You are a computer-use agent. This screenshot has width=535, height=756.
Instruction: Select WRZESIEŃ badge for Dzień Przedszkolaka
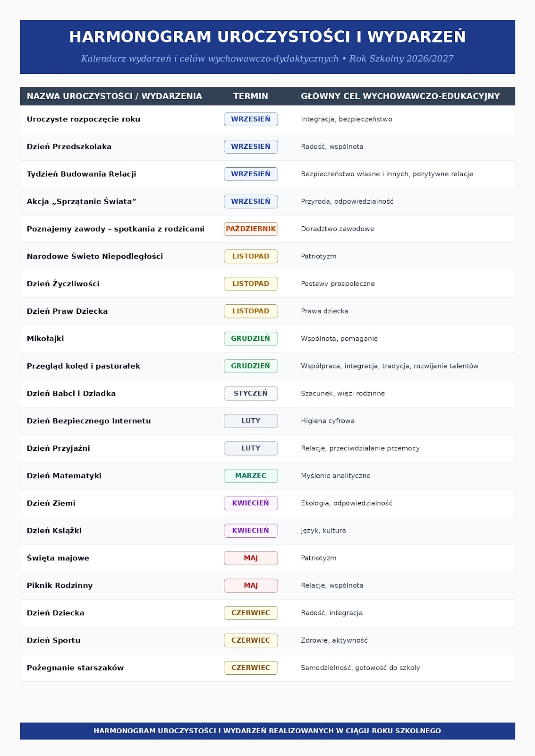coord(251,146)
